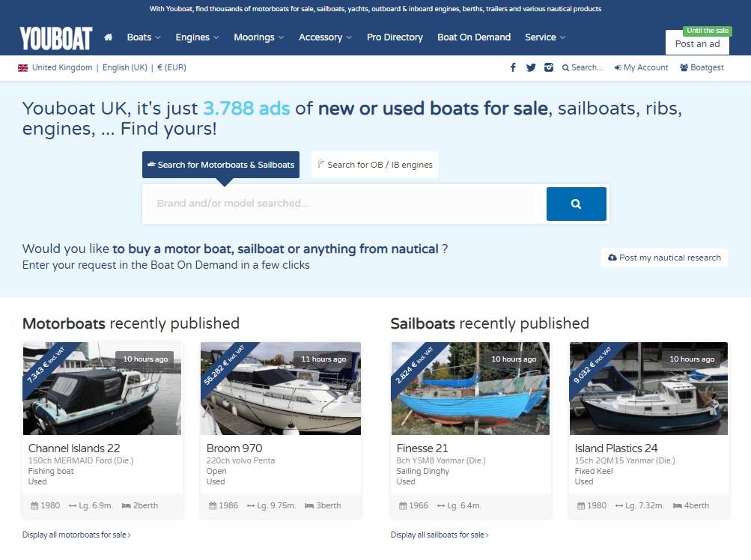The height and width of the screenshot is (560, 751).
Task: Open the Finesse 21 listing title
Action: coord(422,448)
